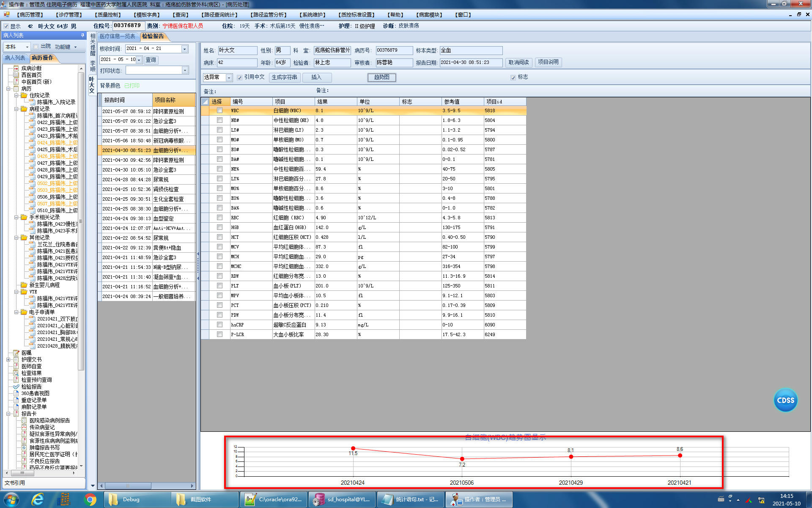The height and width of the screenshot is (508, 812).
Task: Tick the checkbox for the WBC row
Action: (x=219, y=110)
